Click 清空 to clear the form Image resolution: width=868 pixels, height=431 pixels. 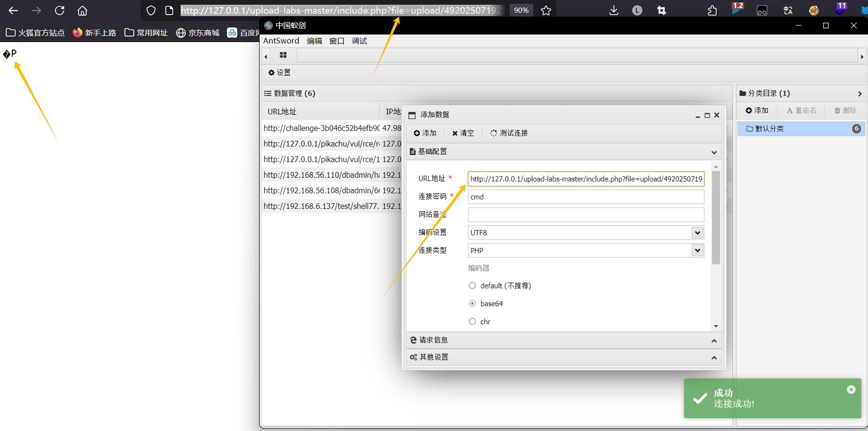(463, 133)
